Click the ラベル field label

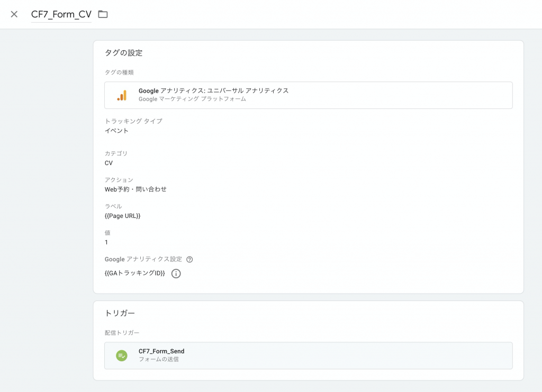point(113,206)
